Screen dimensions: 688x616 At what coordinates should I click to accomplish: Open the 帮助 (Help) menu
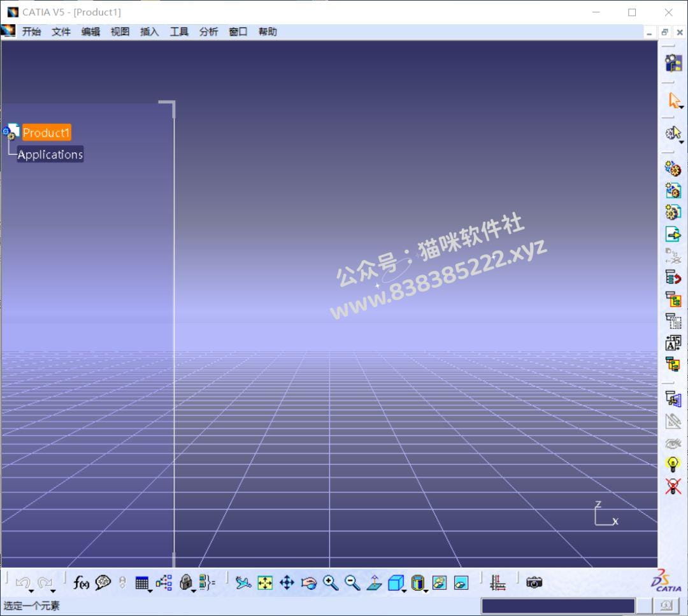pyautogui.click(x=268, y=32)
